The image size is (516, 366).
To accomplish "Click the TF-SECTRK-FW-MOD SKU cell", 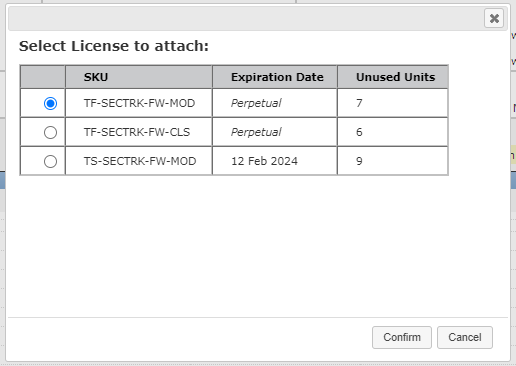I will click(x=139, y=103).
